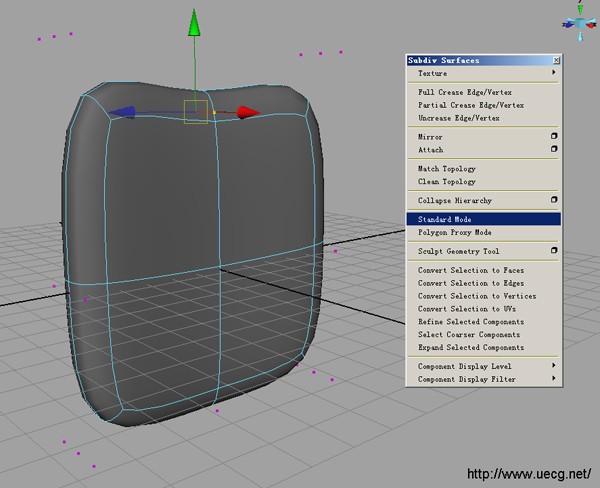Viewport: 600px width, 488px height.
Task: Select Expand Selected Components
Action: click(484, 348)
